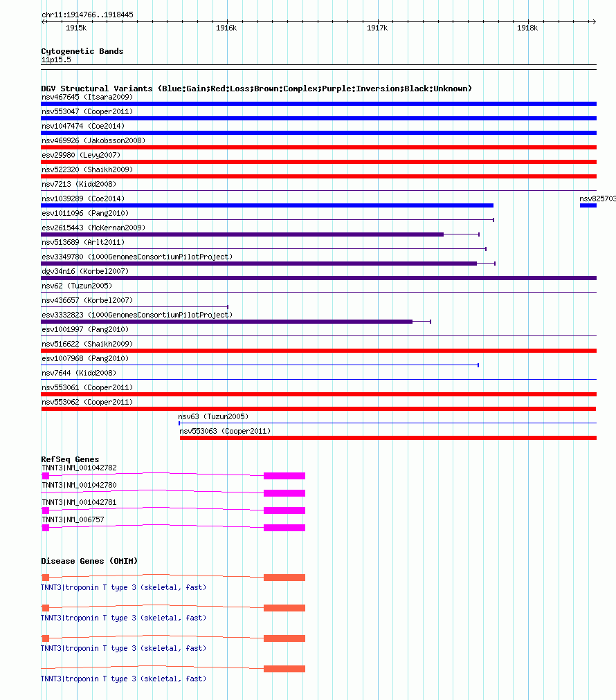Click the nsv467645 (Itsara2009) variant label
This screenshot has width=616, height=700.
pos(87,97)
